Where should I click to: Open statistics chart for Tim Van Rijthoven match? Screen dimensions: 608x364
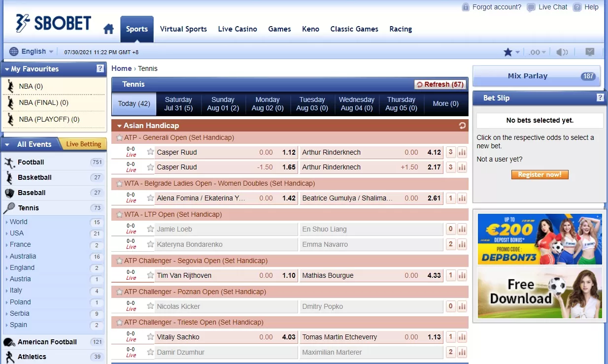coord(462,275)
